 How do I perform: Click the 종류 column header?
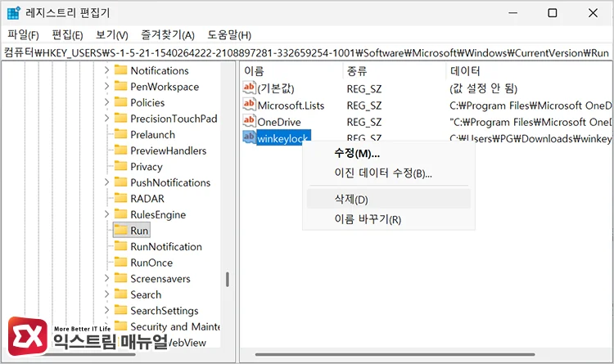tap(395, 71)
